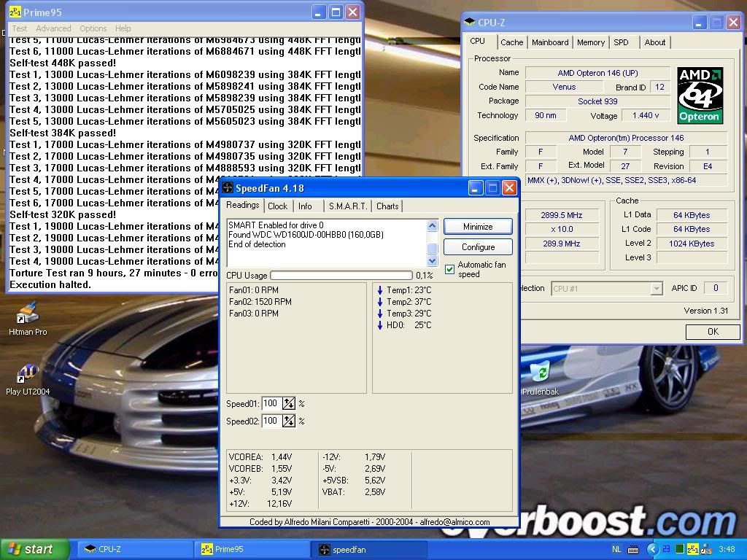Click the Messenger tray icon beside the clock
This screenshot has width=747, height=560.
coord(705,550)
